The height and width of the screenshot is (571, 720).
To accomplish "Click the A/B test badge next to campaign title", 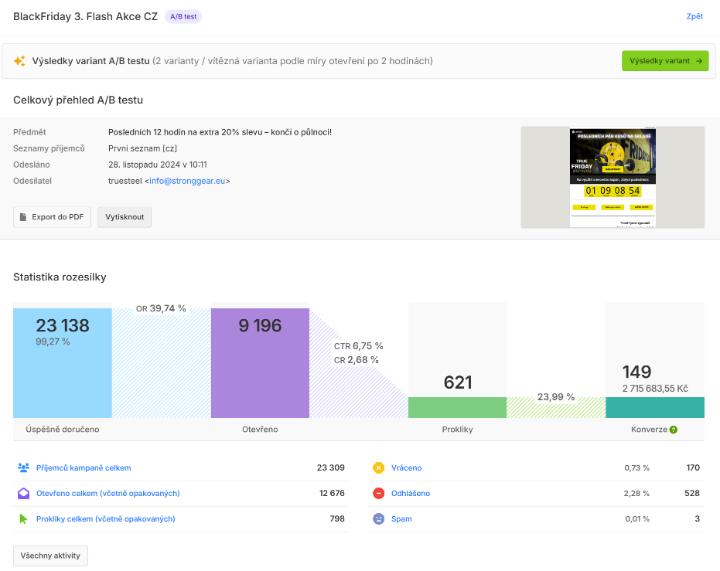I will click(183, 17).
